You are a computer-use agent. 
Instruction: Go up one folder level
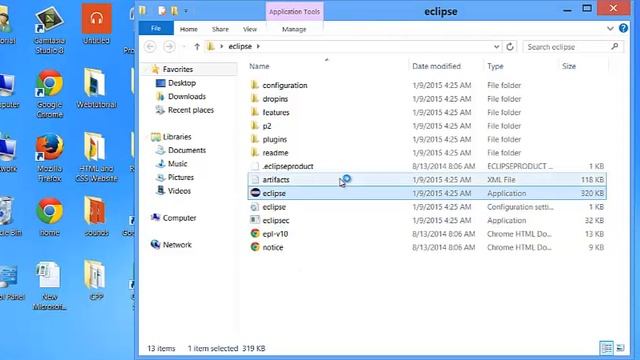[197, 47]
